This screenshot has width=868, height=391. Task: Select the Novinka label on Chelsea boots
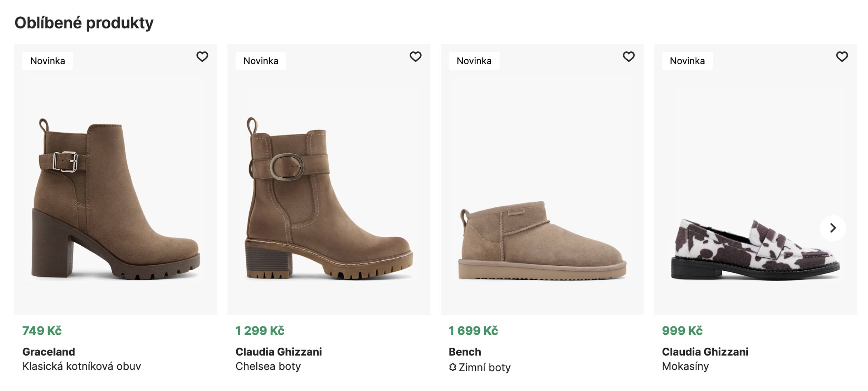[261, 61]
